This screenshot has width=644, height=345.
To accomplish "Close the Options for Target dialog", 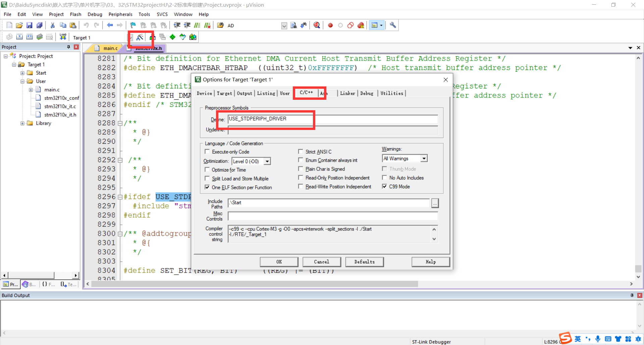I will [445, 80].
